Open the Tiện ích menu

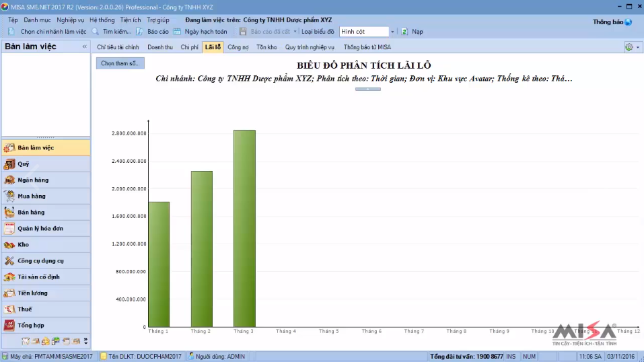click(131, 20)
